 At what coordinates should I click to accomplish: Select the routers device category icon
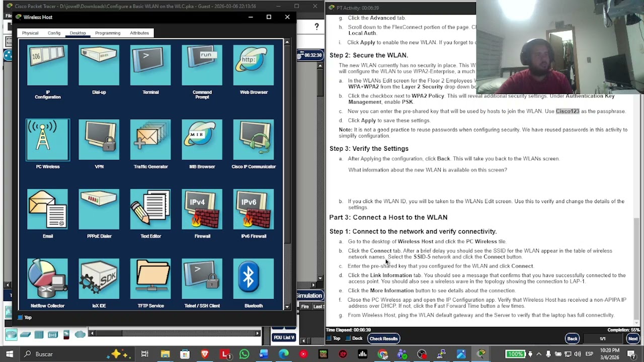click(x=12, y=334)
